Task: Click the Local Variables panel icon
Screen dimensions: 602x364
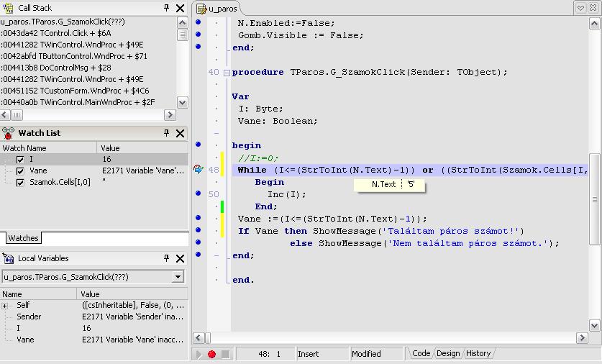Action: [8, 258]
